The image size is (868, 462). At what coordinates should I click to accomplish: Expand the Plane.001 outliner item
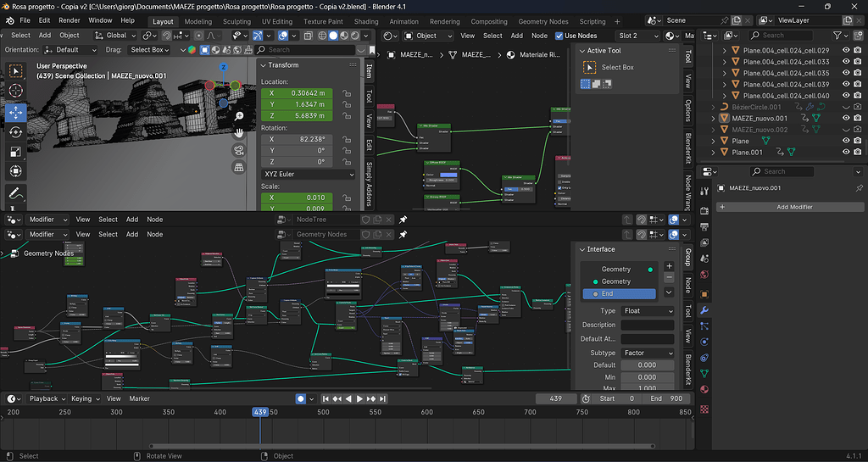coord(714,152)
